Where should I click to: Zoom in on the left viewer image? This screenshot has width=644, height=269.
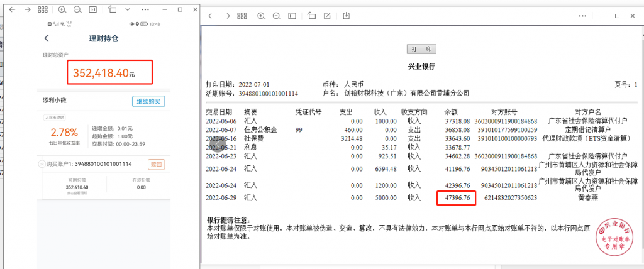coord(62,9)
